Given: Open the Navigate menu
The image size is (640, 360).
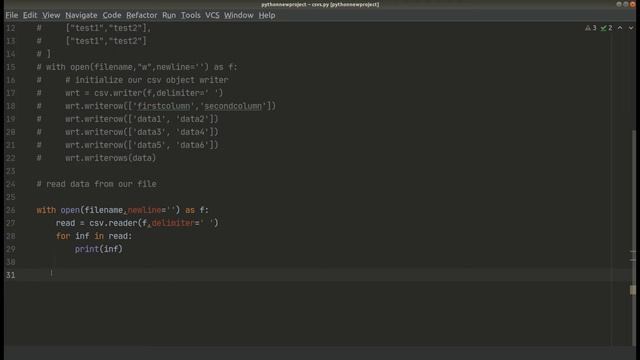Looking at the screenshot, I should click(x=81, y=15).
